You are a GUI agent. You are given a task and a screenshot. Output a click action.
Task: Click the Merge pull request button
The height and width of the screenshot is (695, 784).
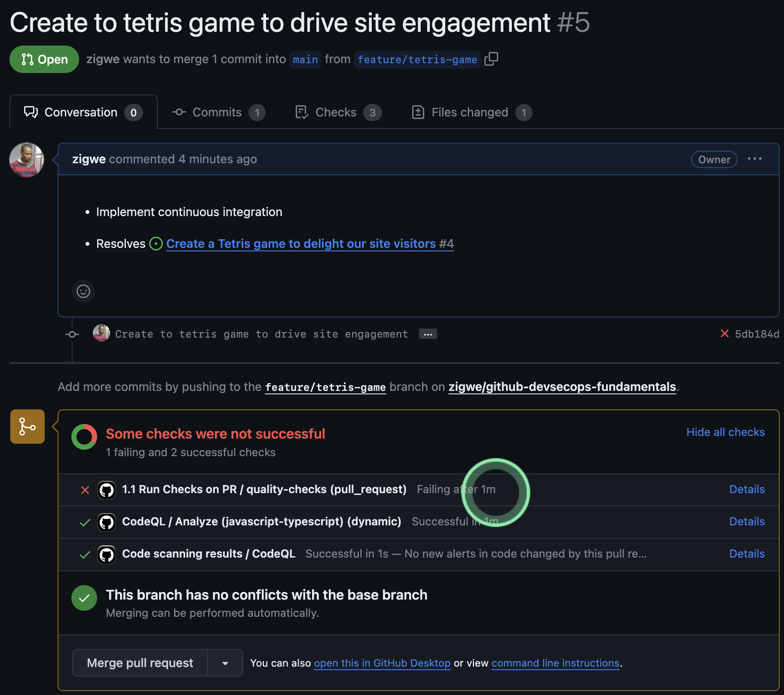[140, 663]
